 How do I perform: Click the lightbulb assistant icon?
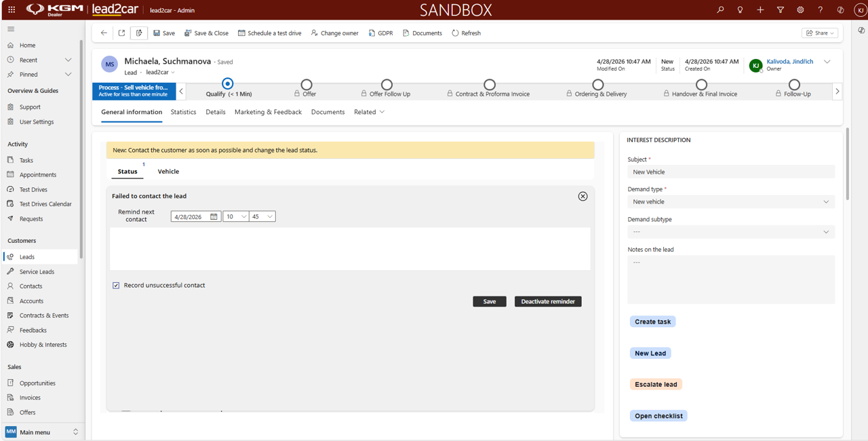tap(740, 9)
